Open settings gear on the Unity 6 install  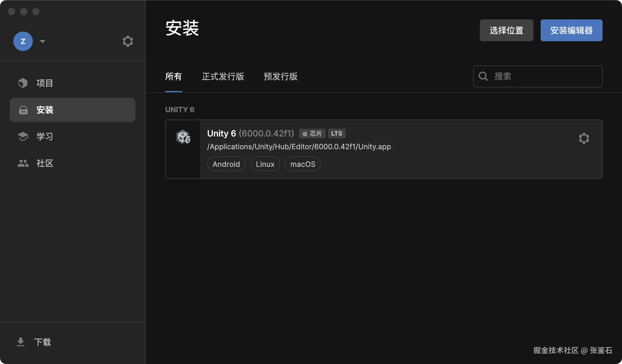click(584, 138)
